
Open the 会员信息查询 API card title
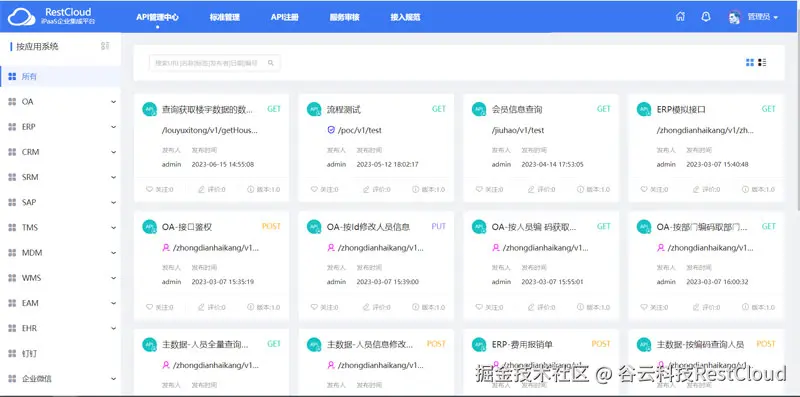click(x=517, y=109)
